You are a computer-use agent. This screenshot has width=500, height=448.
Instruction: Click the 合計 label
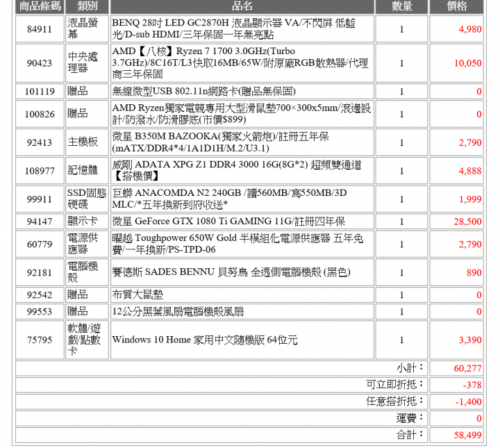click(410, 435)
